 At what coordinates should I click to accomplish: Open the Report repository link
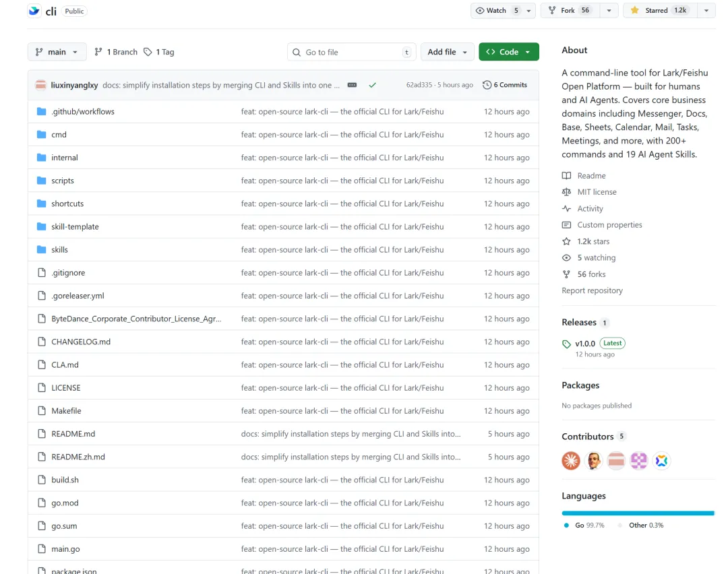coord(592,290)
